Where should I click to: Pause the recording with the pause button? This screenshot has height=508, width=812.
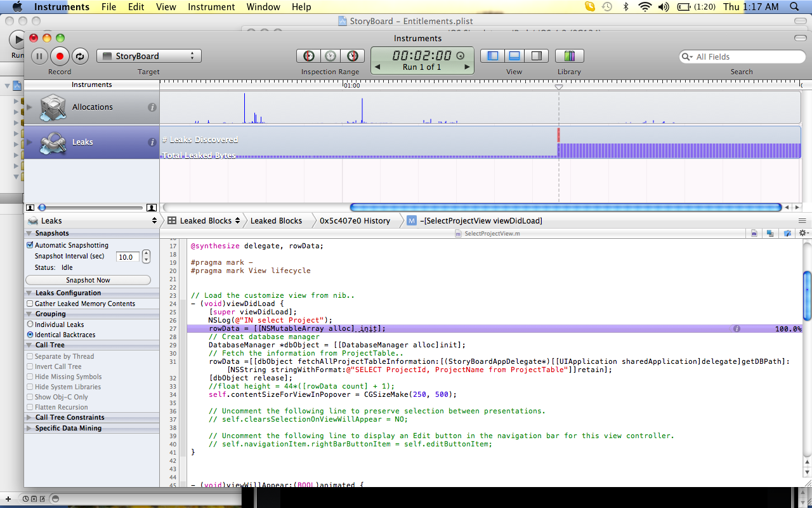click(x=39, y=56)
